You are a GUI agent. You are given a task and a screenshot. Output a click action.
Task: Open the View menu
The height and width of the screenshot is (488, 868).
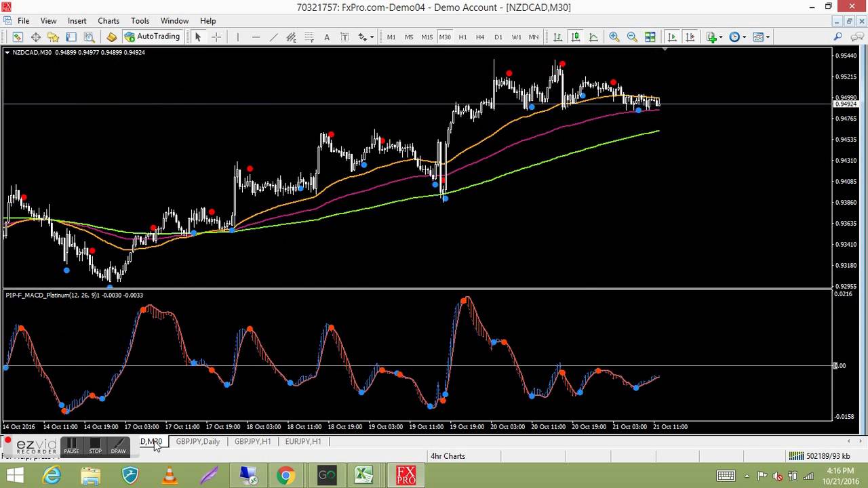click(48, 21)
